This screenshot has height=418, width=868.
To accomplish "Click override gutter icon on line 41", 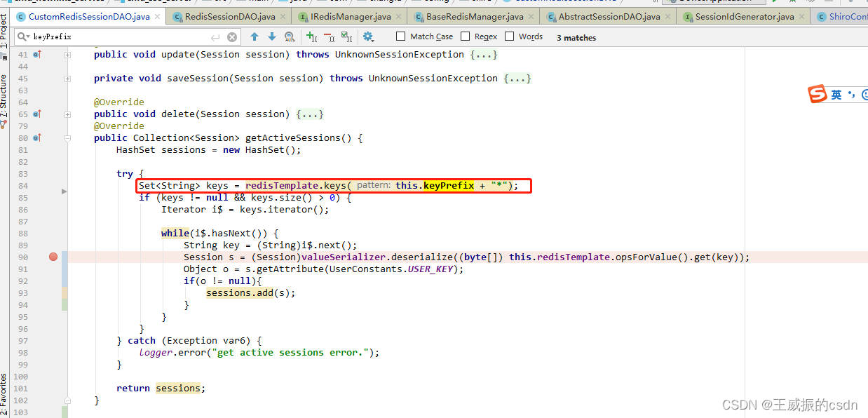I will (36, 54).
